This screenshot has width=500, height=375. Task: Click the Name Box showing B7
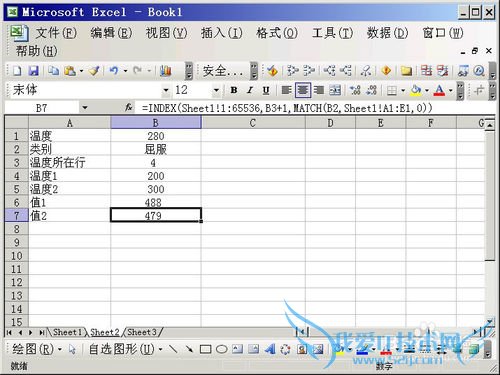coord(42,108)
